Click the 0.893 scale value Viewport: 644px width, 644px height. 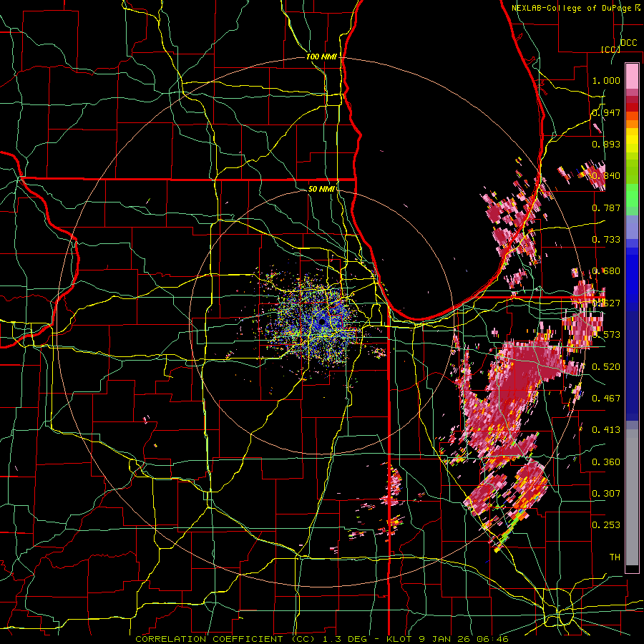tap(606, 144)
